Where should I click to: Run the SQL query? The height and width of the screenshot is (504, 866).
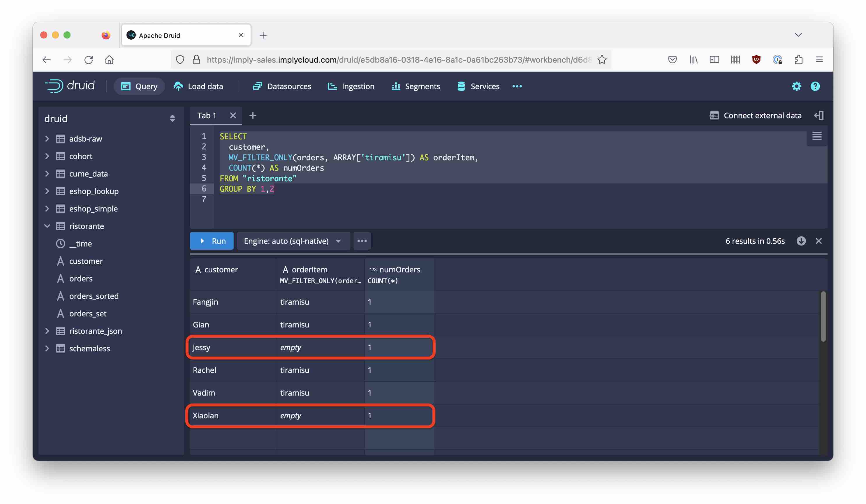click(x=212, y=241)
